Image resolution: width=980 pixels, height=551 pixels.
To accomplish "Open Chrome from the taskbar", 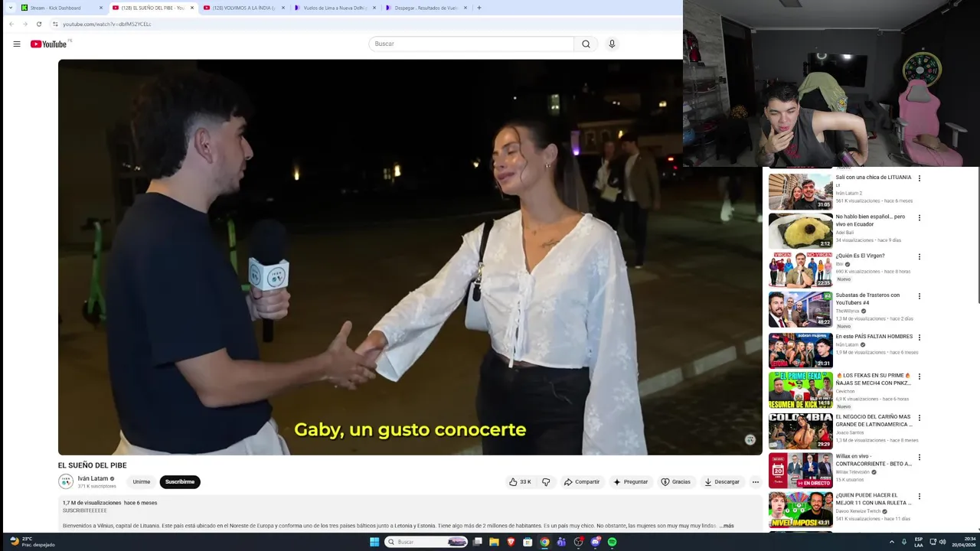I will [544, 542].
